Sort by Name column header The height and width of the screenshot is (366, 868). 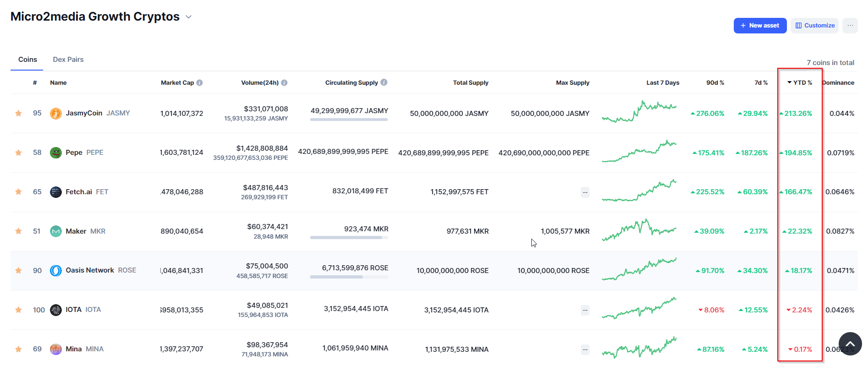[58, 82]
